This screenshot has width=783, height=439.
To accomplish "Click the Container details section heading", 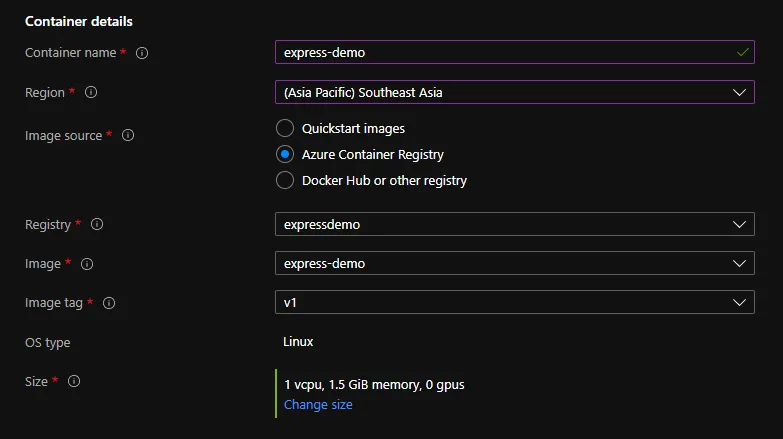I will click(x=78, y=21).
